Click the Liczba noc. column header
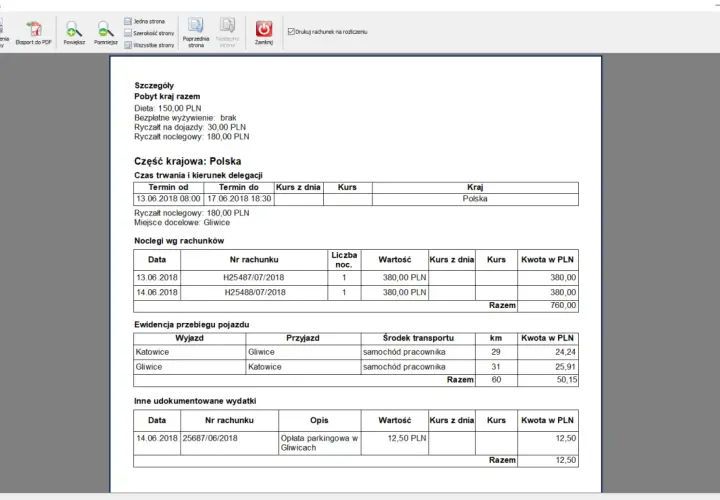 [x=344, y=260]
